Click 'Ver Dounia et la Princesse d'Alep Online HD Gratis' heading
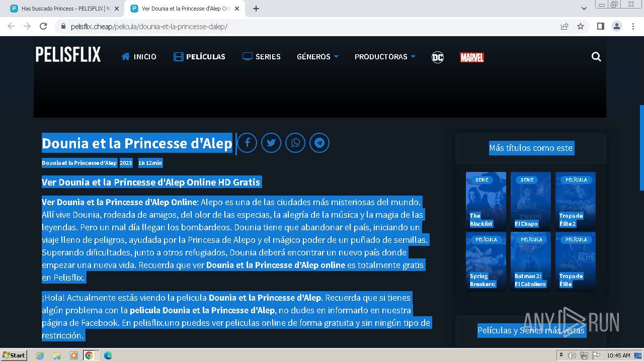 tap(151, 182)
